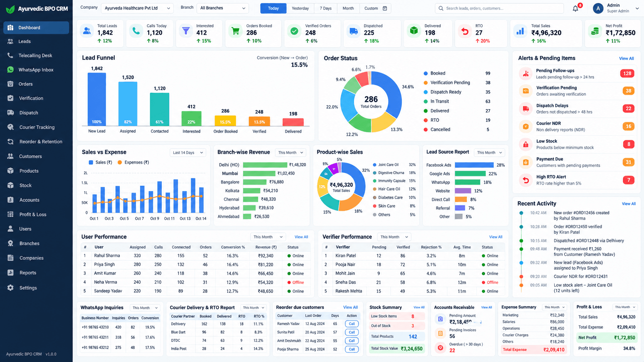Open Profit & Loss in sidebar
The height and width of the screenshot is (362, 644).
click(36, 214)
